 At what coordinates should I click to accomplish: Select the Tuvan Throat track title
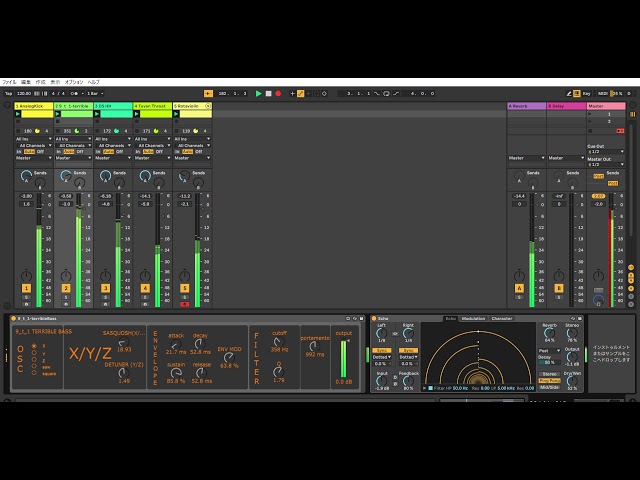point(152,106)
